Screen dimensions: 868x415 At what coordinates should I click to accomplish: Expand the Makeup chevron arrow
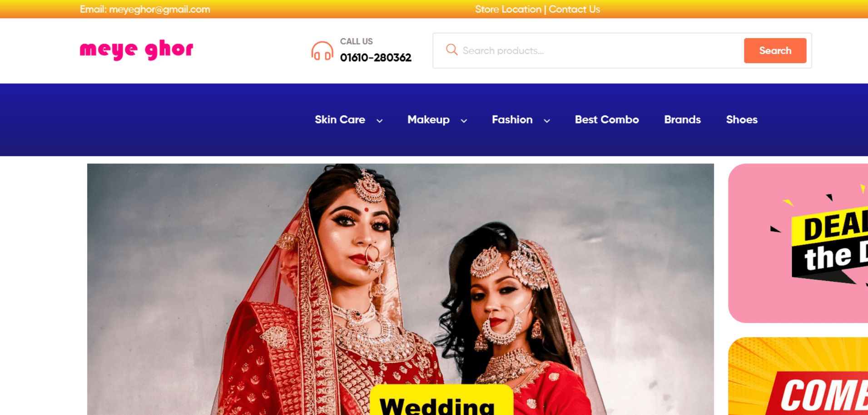click(x=464, y=120)
